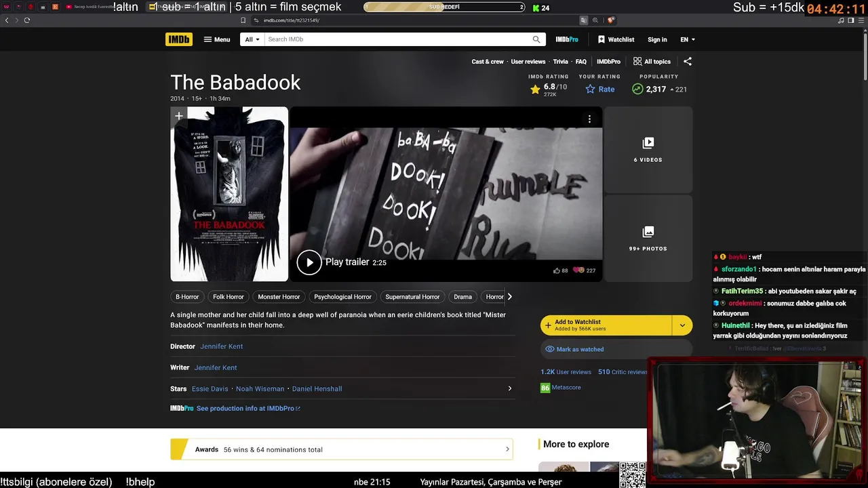This screenshot has height=488, width=868.
Task: Open director Jennifer Kent's page
Action: tap(221, 346)
